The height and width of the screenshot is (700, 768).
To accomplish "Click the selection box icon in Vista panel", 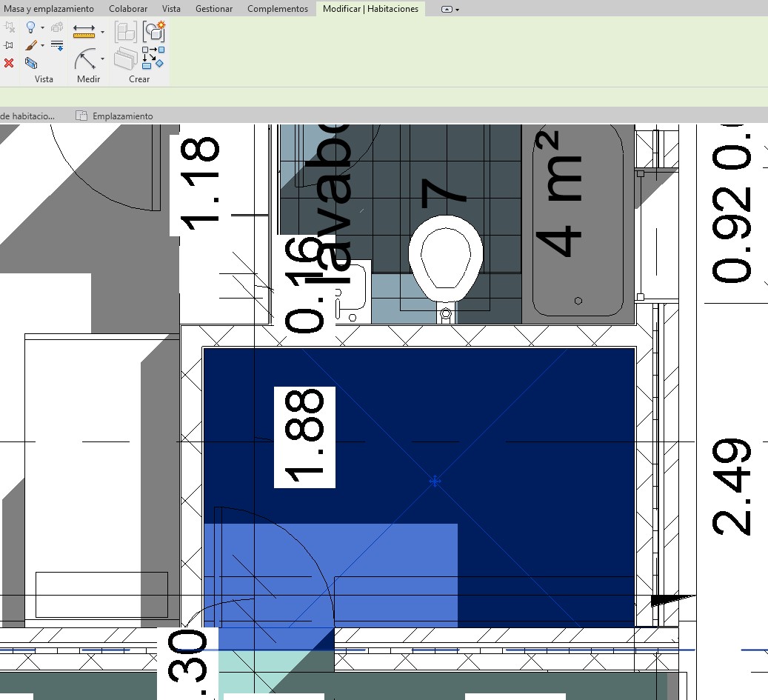I will point(30,63).
